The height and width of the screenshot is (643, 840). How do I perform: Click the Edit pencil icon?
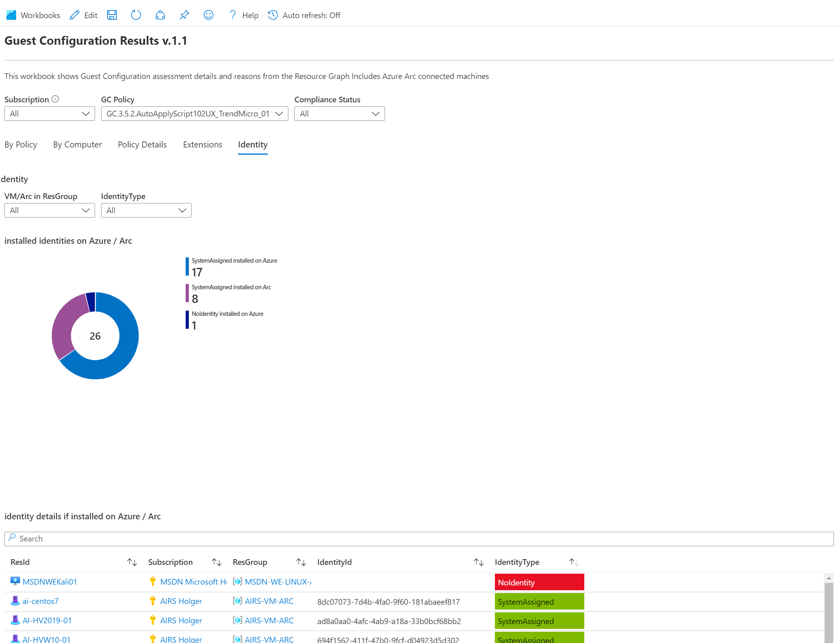click(74, 15)
